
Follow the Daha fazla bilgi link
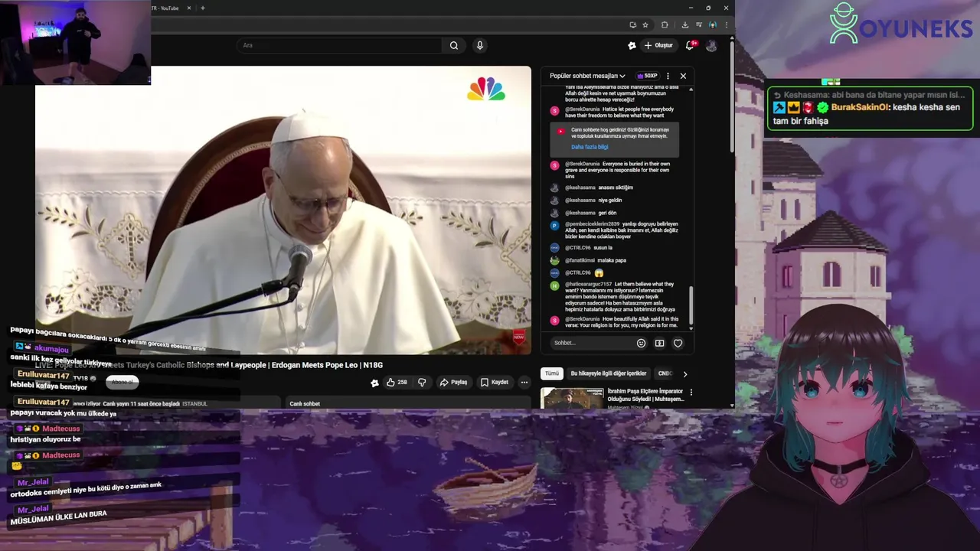[590, 147]
